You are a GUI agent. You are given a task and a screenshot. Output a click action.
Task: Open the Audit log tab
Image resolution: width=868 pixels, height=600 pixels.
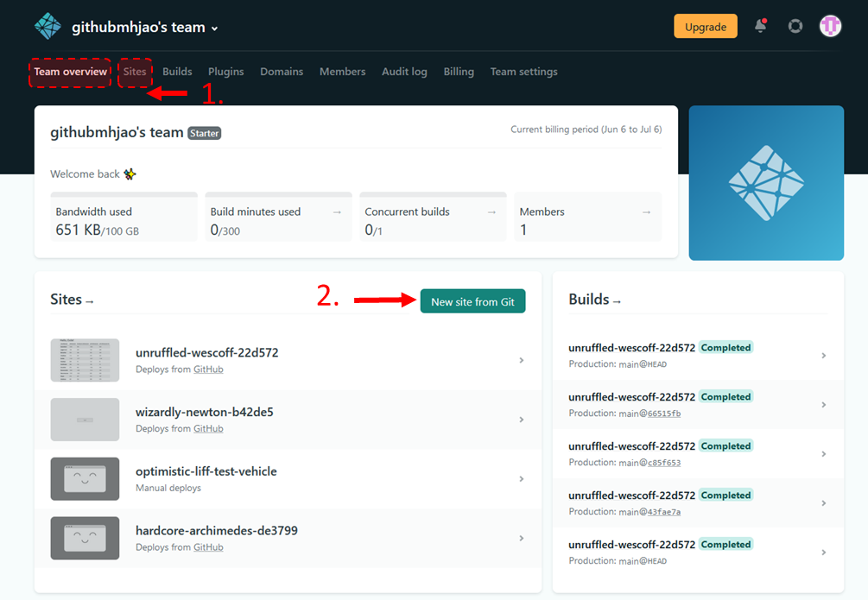click(x=405, y=72)
